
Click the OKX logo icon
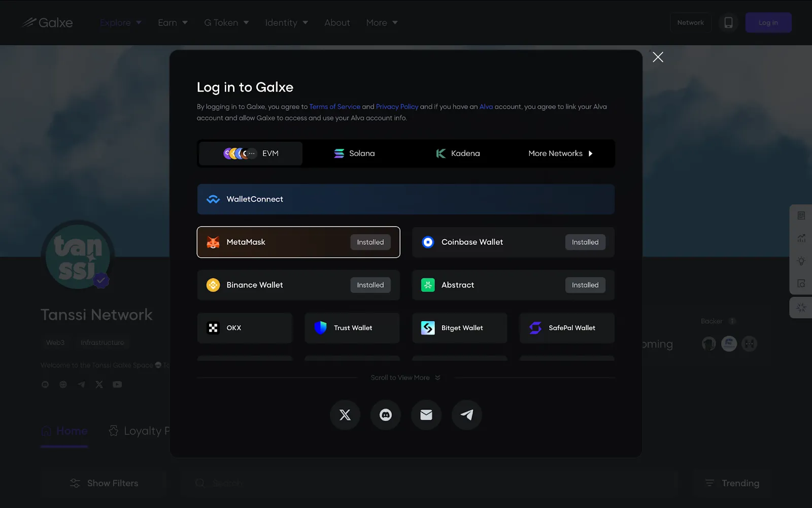(x=213, y=328)
